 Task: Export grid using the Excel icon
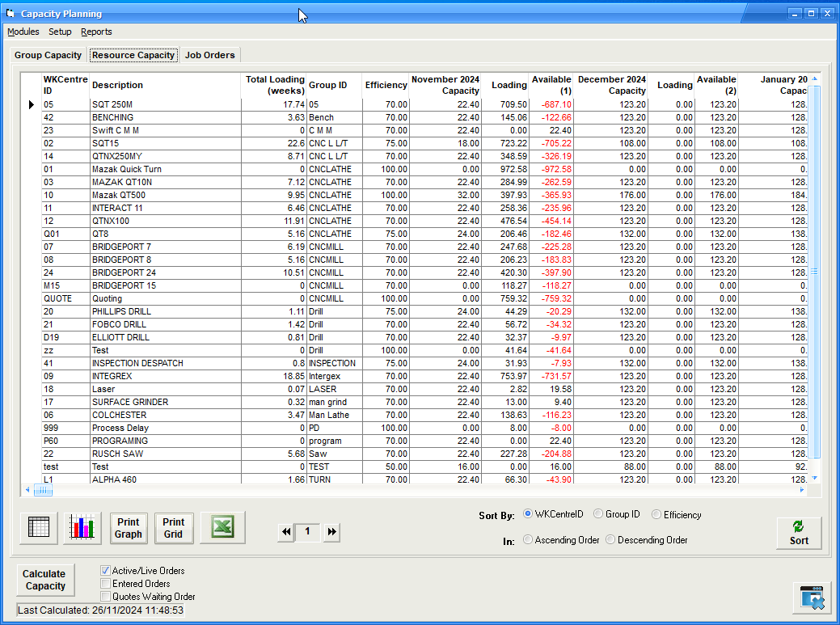[222, 528]
